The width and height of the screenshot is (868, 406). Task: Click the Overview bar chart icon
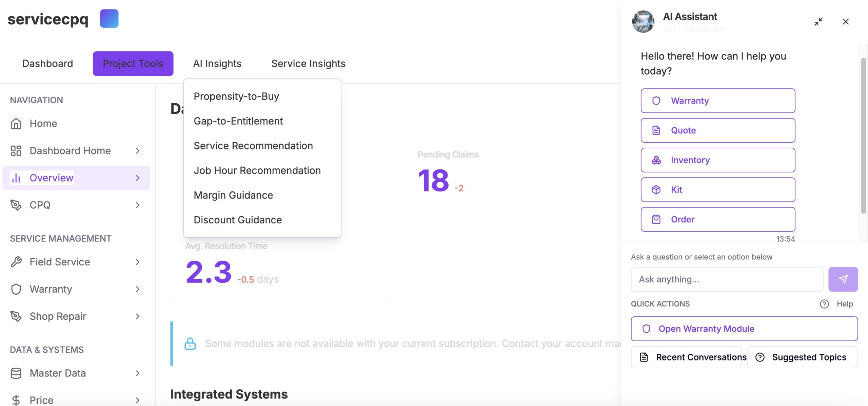pos(16,178)
